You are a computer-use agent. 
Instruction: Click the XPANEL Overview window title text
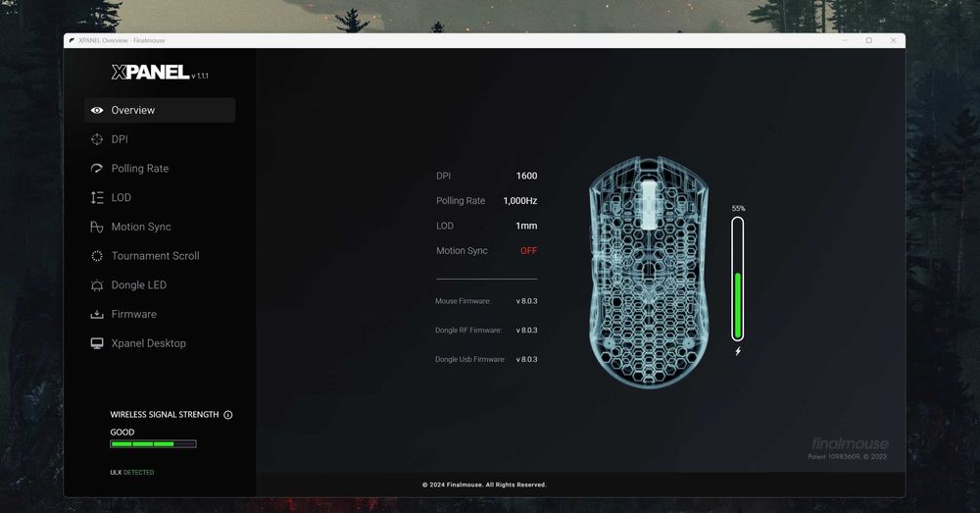122,40
